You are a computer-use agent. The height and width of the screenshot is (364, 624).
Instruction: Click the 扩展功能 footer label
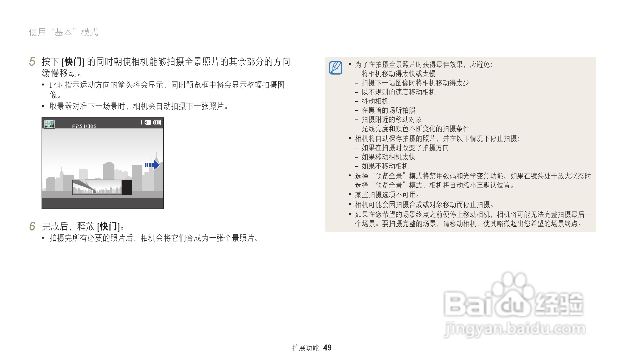[x=305, y=348]
